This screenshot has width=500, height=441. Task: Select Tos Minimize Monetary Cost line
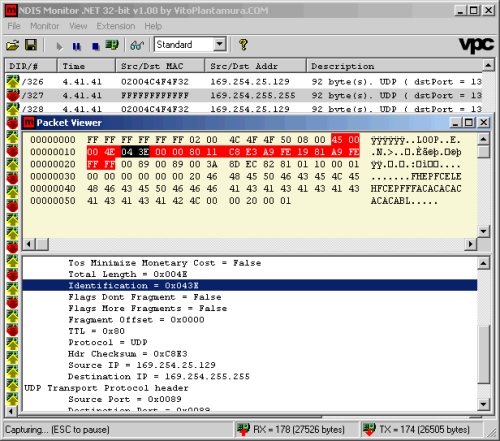pyautogui.click(x=164, y=263)
